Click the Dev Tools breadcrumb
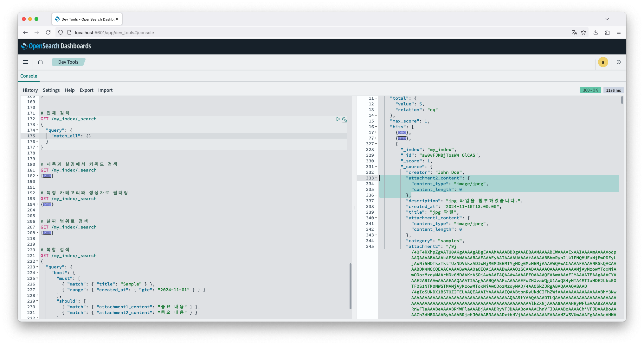Image resolution: width=644 pixels, height=345 pixels. pos(68,62)
